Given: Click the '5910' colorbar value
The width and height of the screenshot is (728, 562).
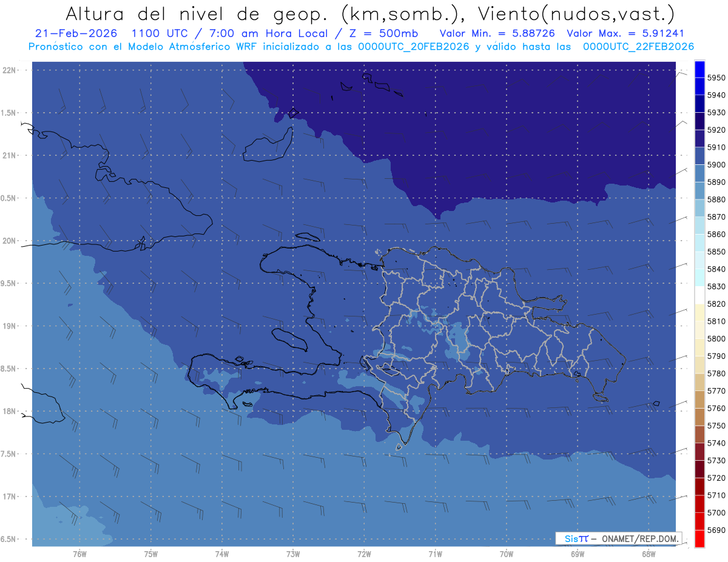Looking at the screenshot, I should click(x=716, y=147).
